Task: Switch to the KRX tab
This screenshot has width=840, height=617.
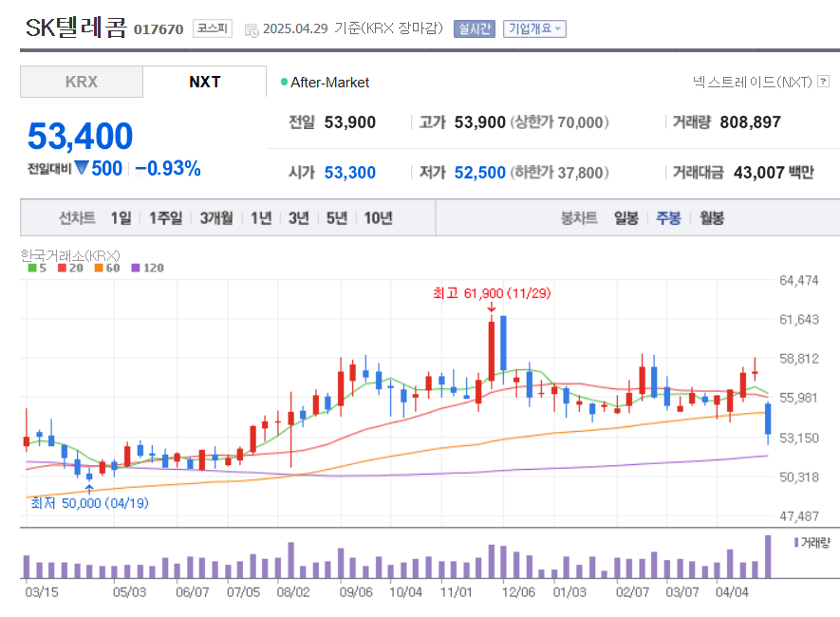Action: click(82, 82)
